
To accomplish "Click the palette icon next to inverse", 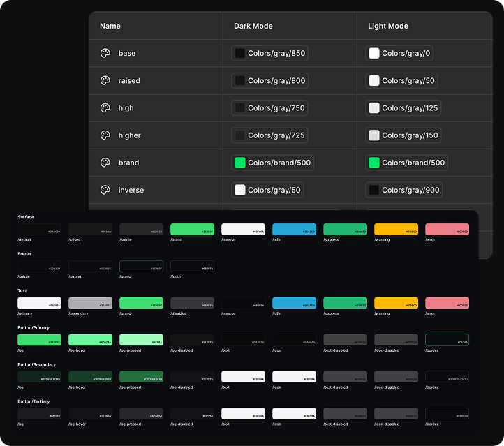I will tap(105, 190).
